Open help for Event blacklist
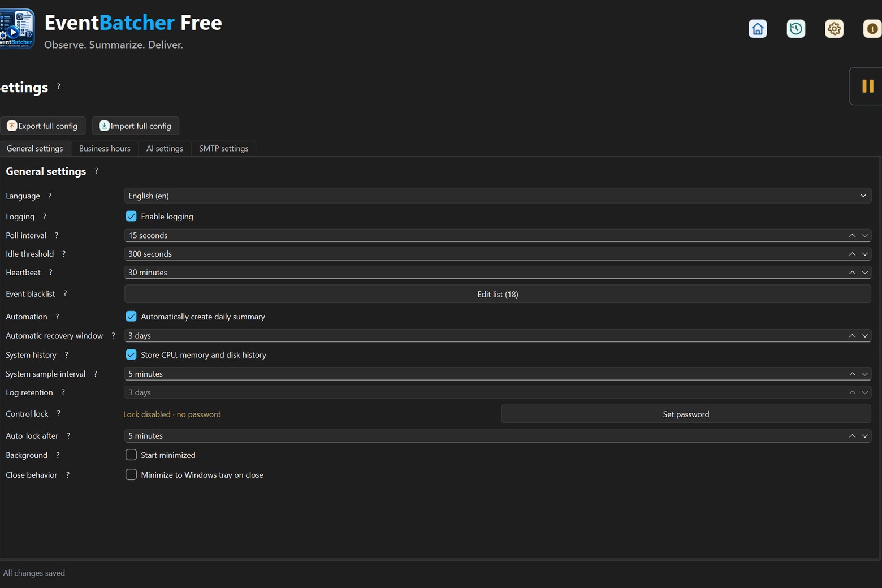Viewport: 882px width, 588px height. coord(65,294)
